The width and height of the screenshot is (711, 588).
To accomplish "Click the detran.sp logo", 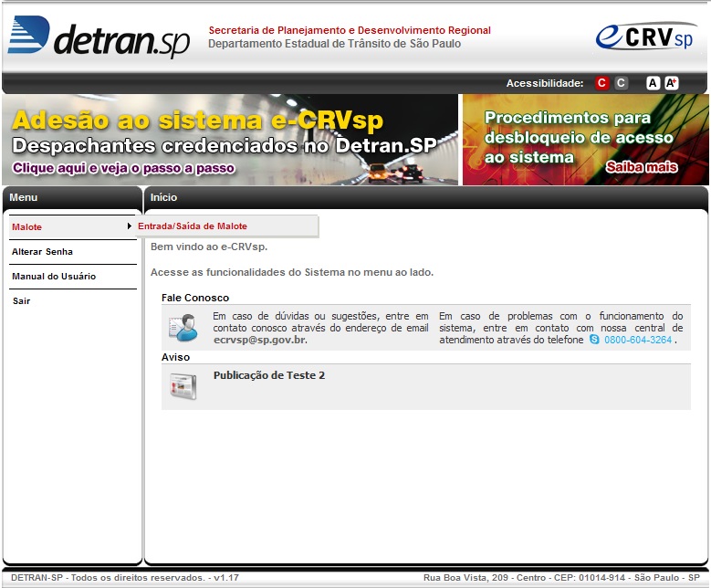I will click(x=99, y=37).
